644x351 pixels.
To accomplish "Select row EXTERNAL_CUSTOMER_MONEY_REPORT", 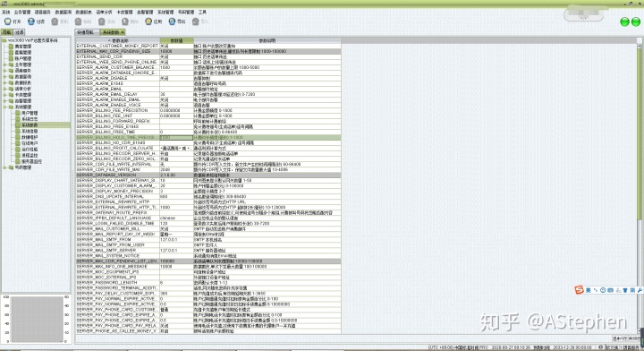I will click(208, 46).
